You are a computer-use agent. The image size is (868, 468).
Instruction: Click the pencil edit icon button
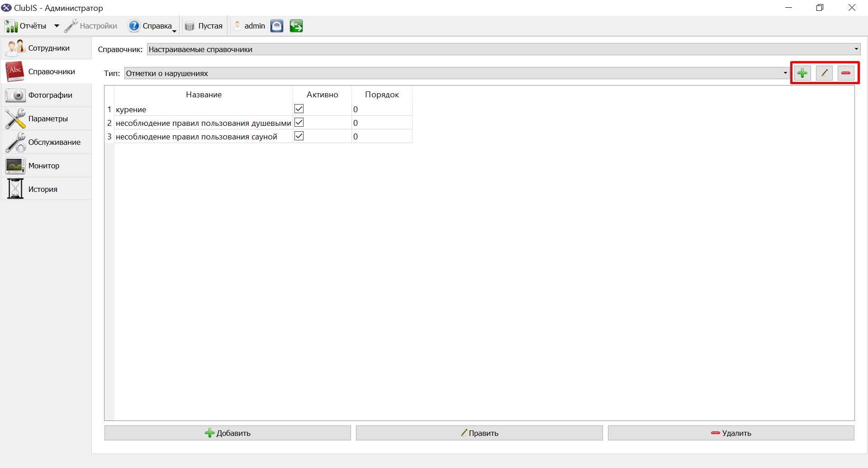824,73
